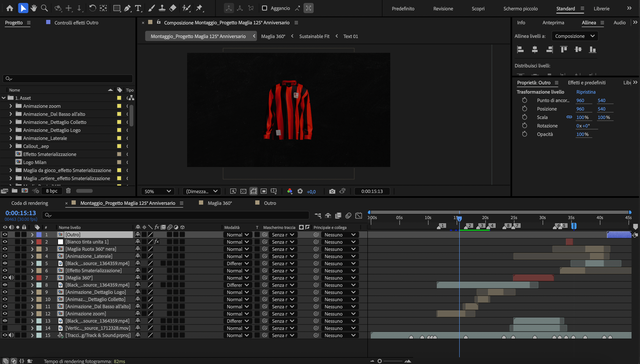
Task: Expand the Animazione zoom folder
Action: tap(11, 106)
